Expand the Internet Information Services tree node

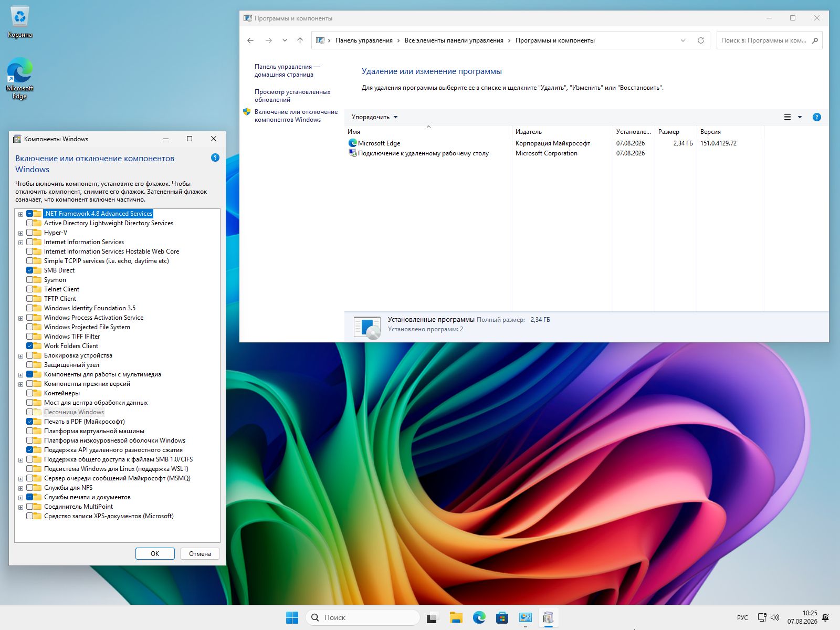click(x=21, y=242)
